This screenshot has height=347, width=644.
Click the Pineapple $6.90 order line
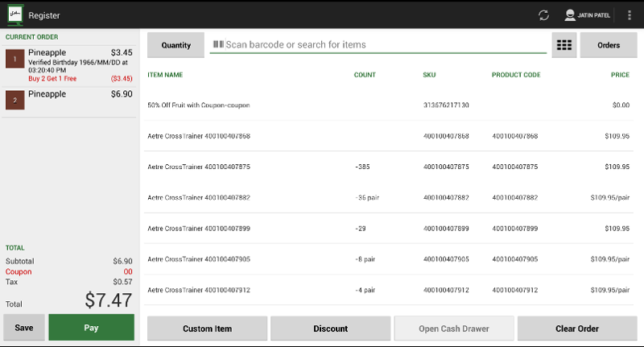[x=69, y=101]
